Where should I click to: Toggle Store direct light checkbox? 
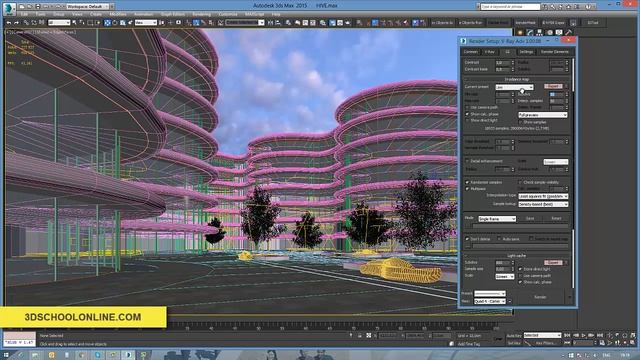(520, 269)
